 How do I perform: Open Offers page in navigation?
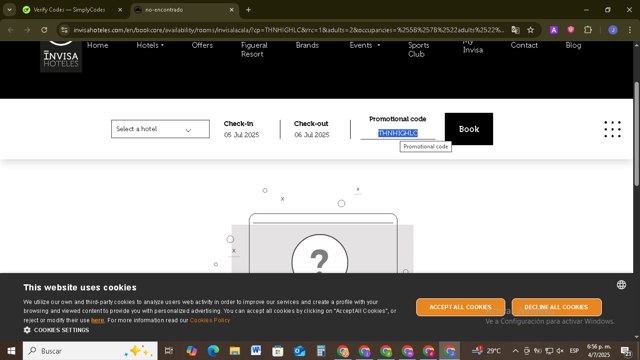202,45
